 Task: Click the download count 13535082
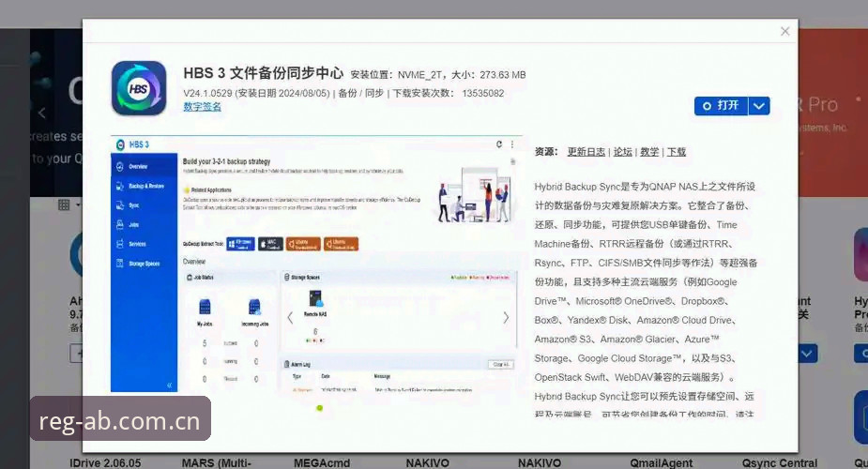pyautogui.click(x=482, y=93)
